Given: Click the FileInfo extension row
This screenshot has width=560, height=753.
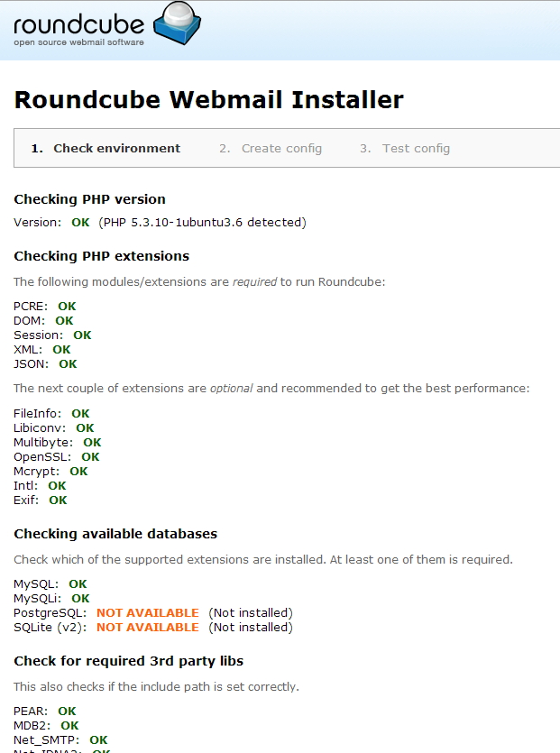Looking at the screenshot, I should click(52, 414).
